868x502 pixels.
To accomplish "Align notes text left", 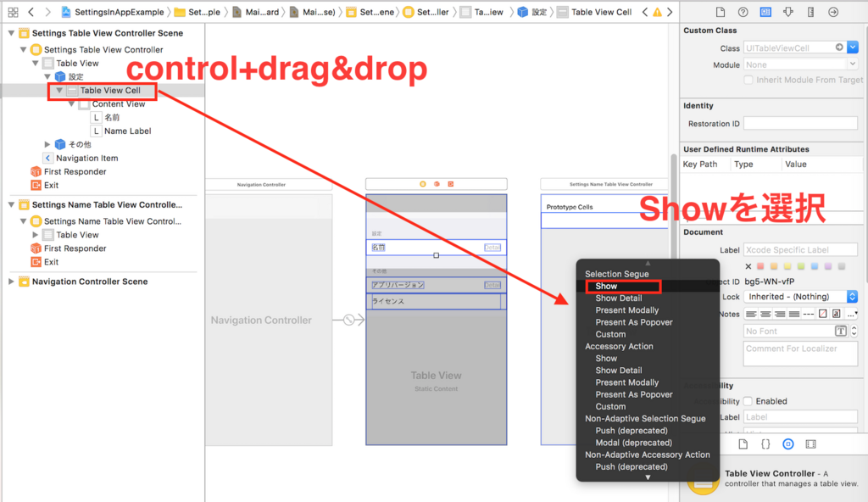I will point(751,314).
